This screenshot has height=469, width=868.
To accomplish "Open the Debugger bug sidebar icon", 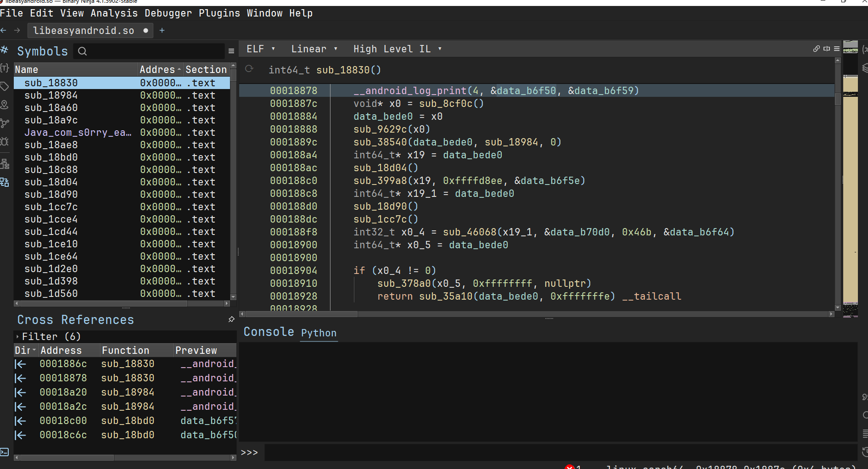I will click(x=5, y=141).
